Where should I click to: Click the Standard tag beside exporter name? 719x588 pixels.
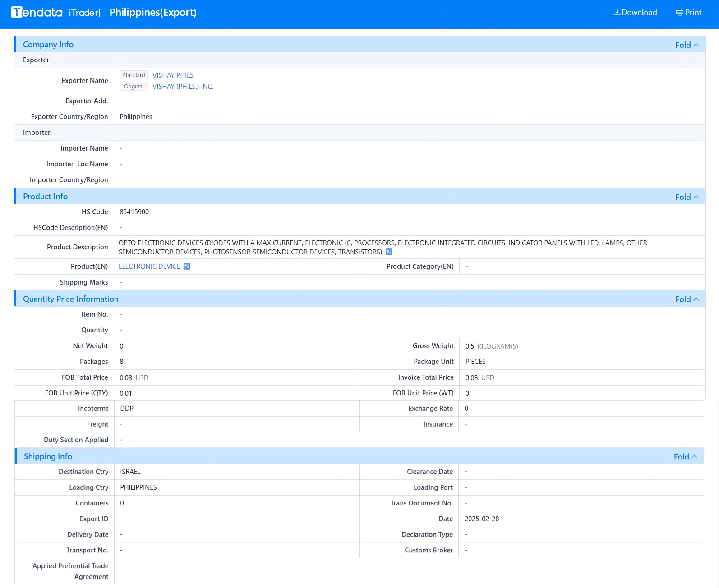[134, 75]
